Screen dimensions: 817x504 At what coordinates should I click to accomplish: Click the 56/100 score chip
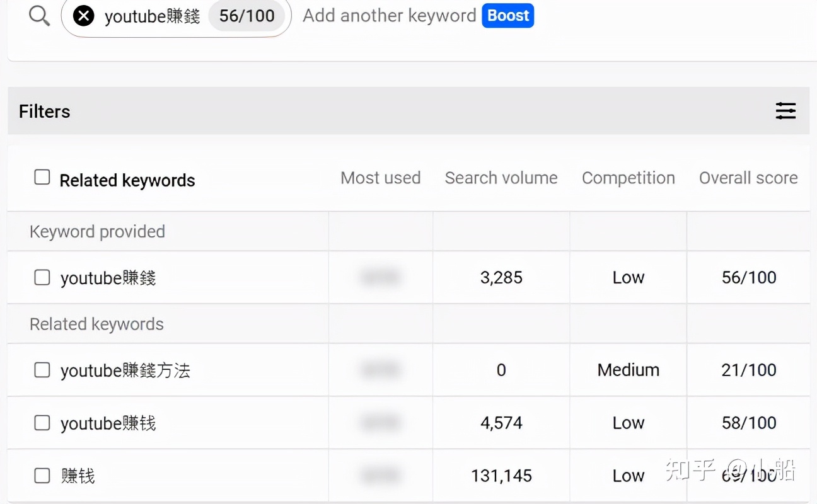247,16
